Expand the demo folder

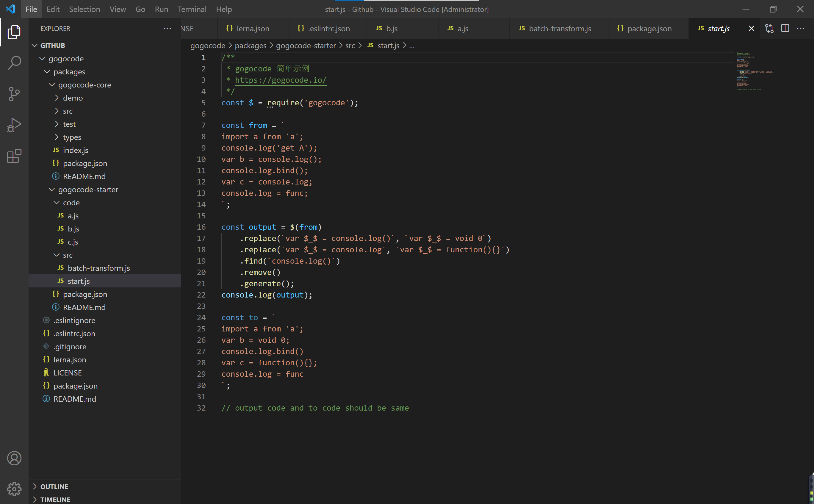pyautogui.click(x=57, y=98)
